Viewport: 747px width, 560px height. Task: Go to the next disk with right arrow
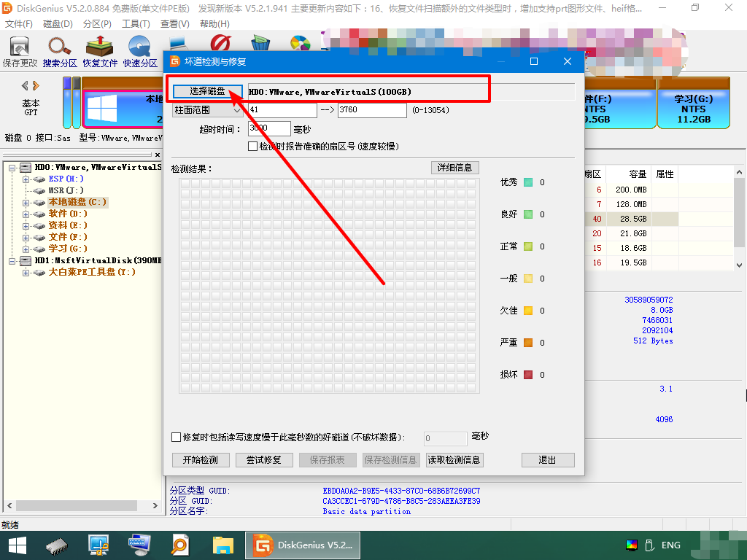[x=36, y=85]
